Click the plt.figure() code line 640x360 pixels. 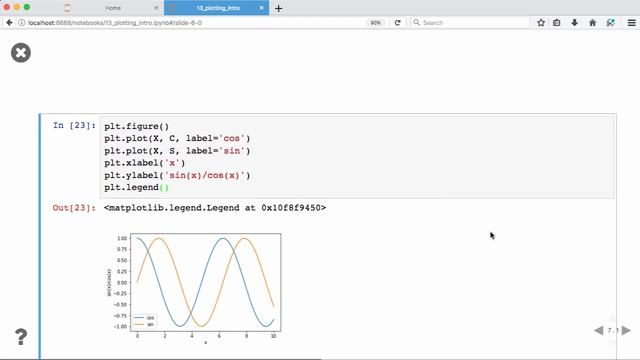[136, 127]
